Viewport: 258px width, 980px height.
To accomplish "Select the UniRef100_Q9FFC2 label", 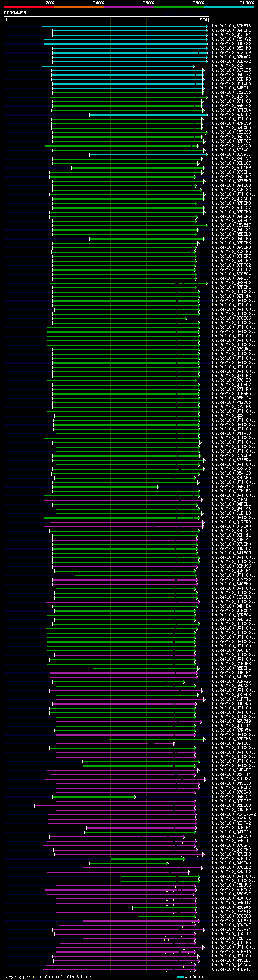I will pyautogui.click(x=231, y=265).
